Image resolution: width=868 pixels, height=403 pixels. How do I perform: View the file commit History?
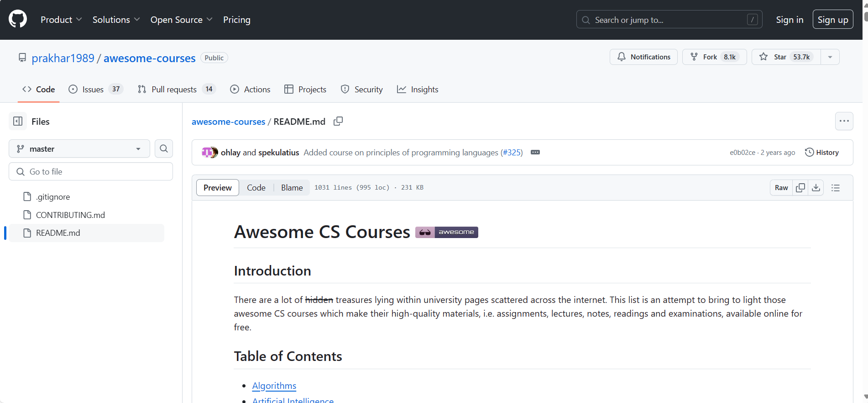822,153
